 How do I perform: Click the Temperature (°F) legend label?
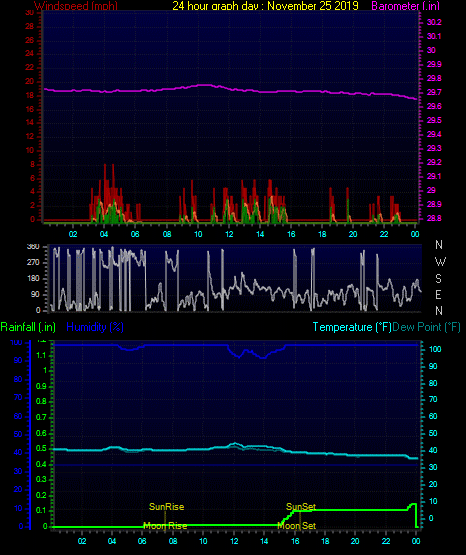coord(352,327)
